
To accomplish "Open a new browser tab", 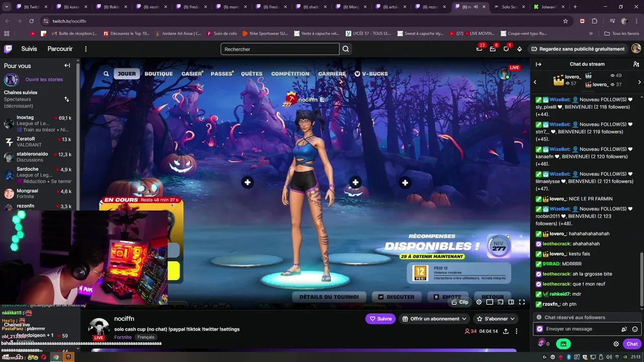I will (575, 7).
